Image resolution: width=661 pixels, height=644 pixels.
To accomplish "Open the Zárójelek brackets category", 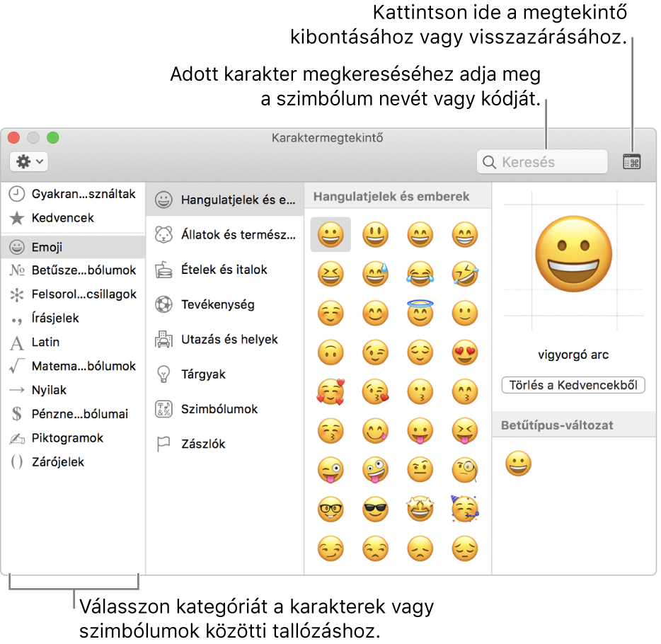I will pos(72,462).
